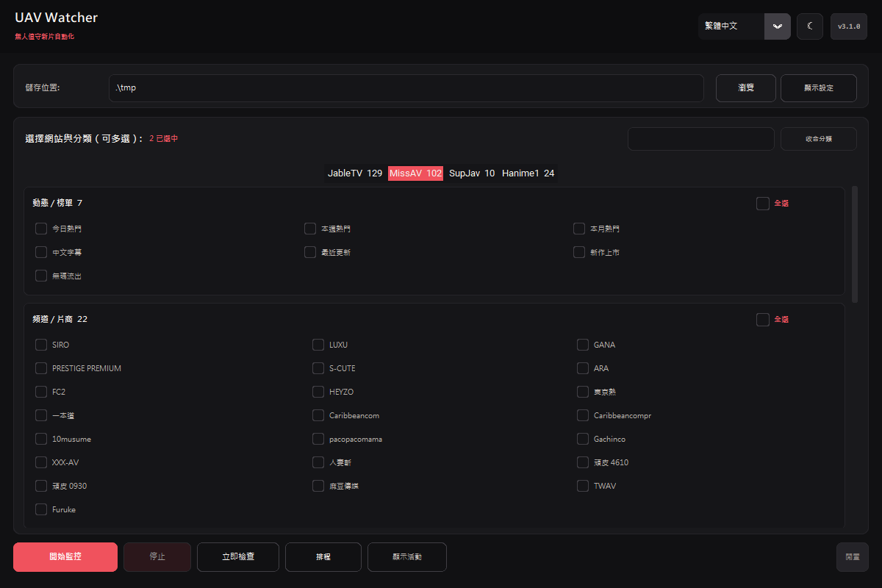Click the 停止 stop button

tap(157, 557)
